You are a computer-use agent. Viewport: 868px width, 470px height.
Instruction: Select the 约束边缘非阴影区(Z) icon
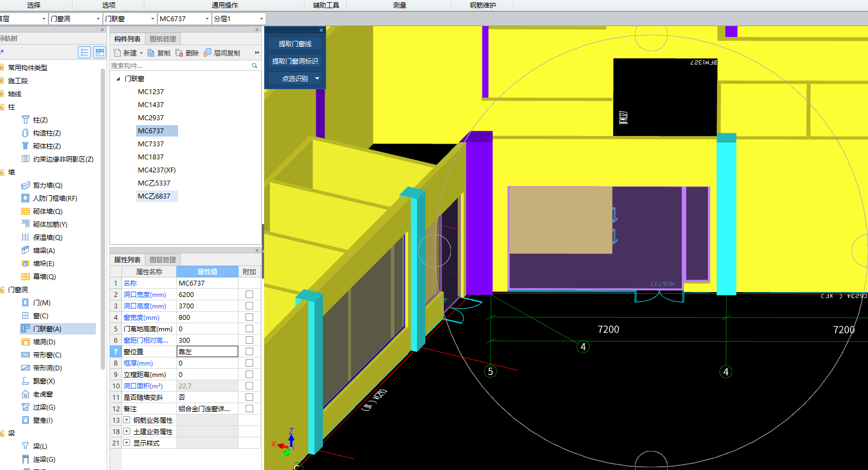point(25,159)
